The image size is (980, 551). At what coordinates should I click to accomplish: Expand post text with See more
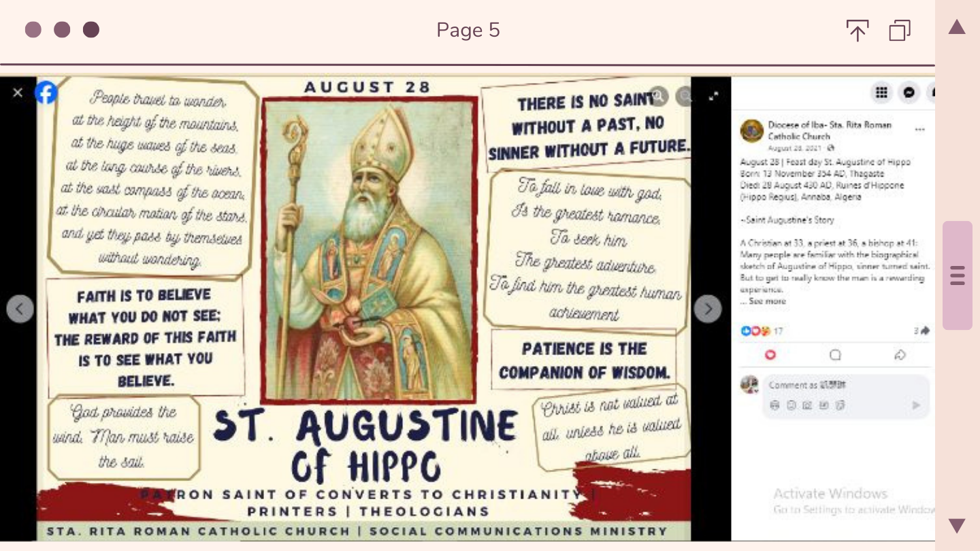coord(766,301)
